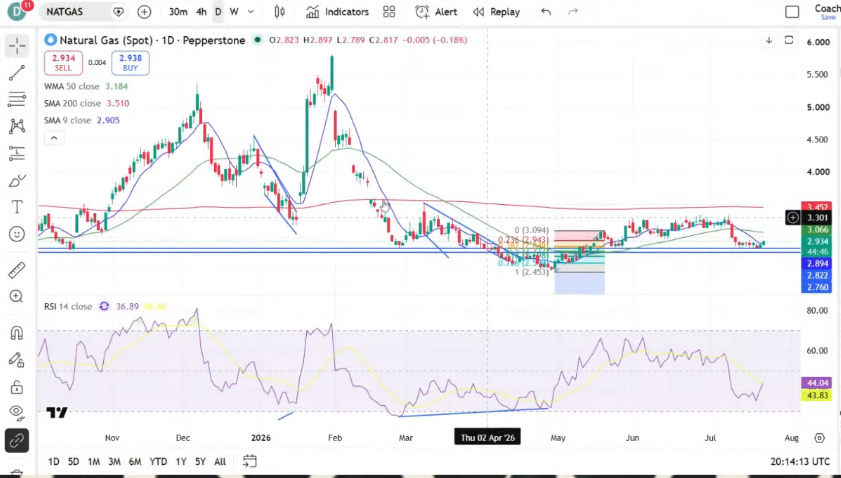
Task: Start bar Replay mode
Action: click(x=496, y=12)
